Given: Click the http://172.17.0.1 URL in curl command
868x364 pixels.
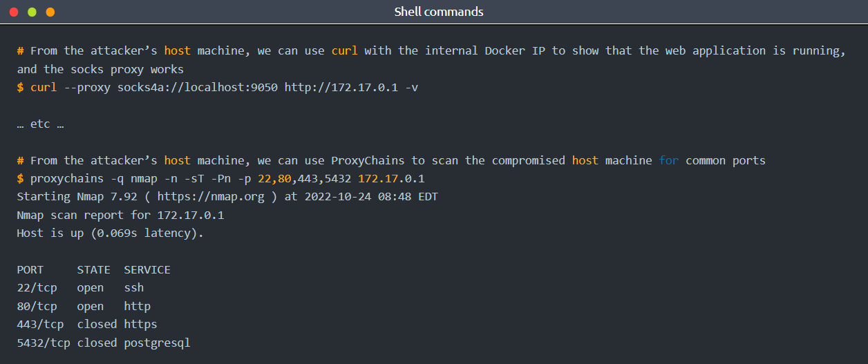Looking at the screenshot, I should point(341,88).
